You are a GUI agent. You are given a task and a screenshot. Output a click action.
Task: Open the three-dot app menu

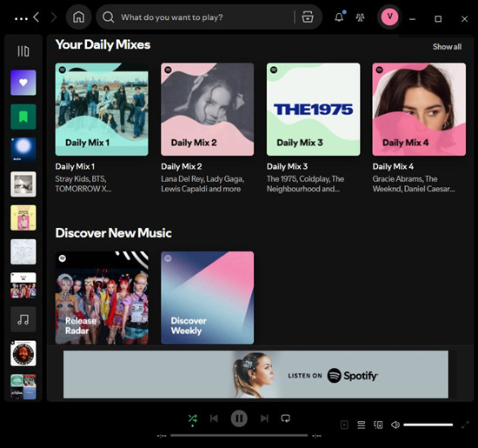click(21, 18)
